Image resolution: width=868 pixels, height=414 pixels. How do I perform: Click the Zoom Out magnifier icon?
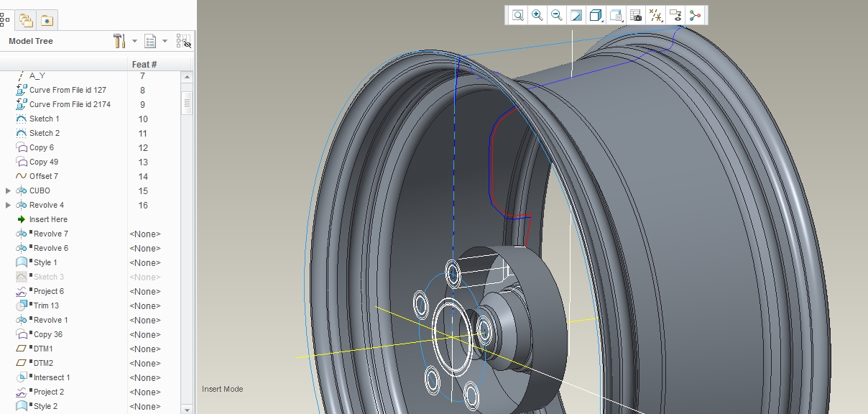pos(556,15)
